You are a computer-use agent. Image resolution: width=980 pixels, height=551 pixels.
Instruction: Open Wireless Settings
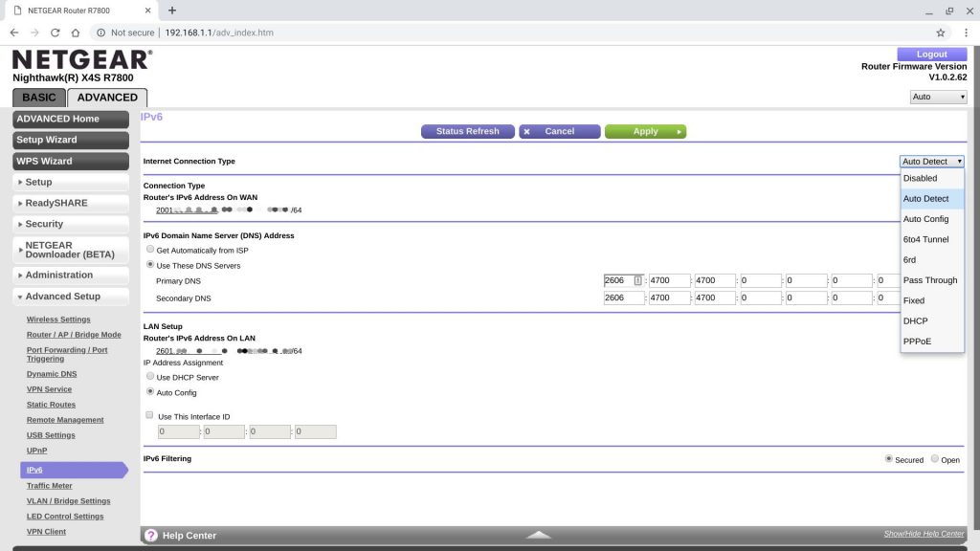point(58,320)
